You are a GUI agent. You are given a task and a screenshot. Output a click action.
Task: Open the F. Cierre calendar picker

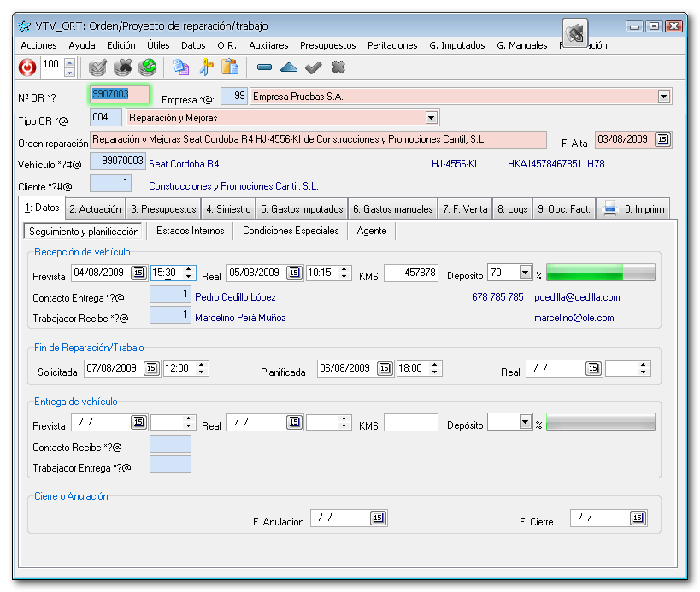[x=638, y=518]
